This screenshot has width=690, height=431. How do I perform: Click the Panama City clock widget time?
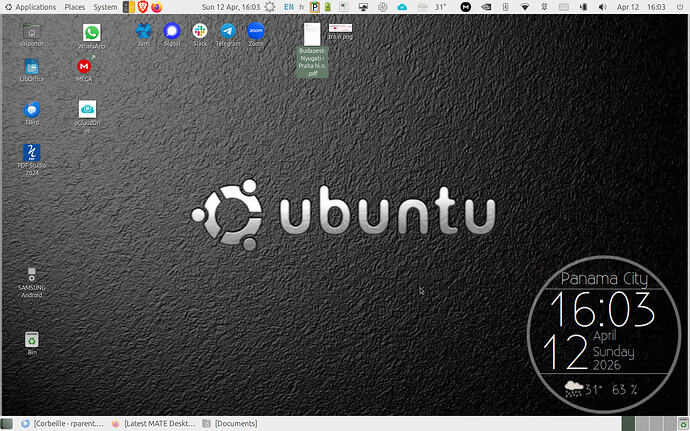pos(603,310)
